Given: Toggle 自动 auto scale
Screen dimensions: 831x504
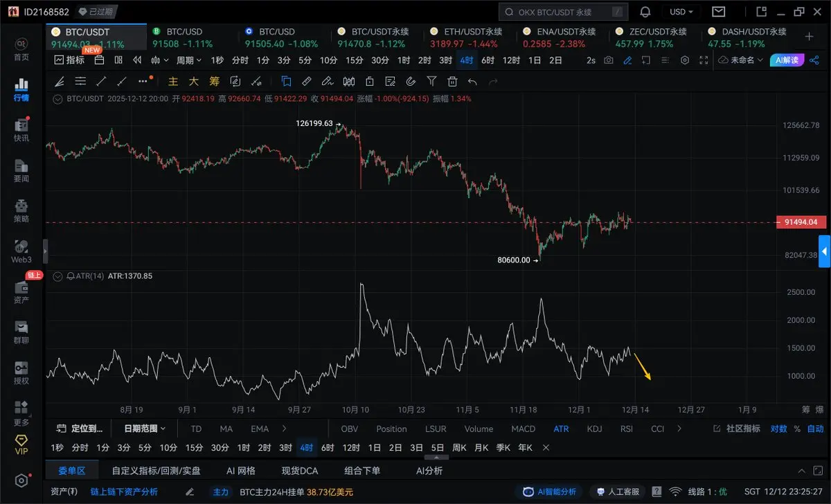Looking at the screenshot, I should [x=815, y=429].
